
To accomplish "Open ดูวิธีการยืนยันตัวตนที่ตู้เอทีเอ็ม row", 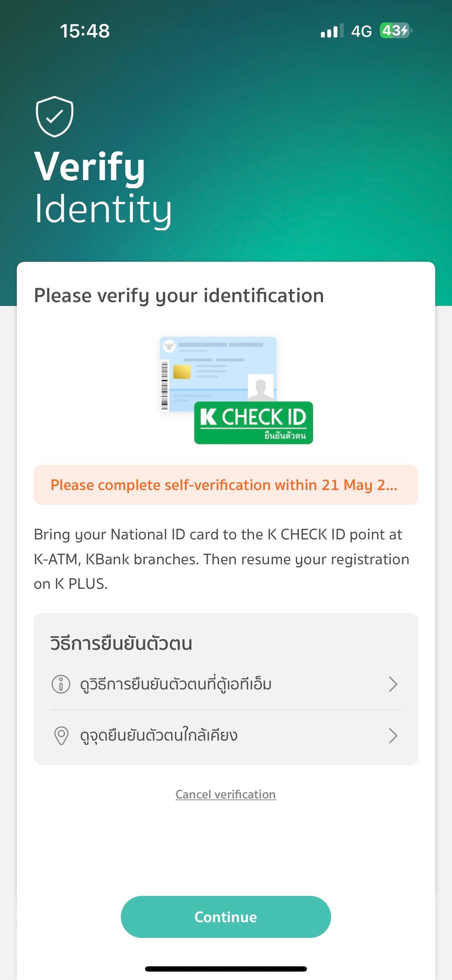I will pyautogui.click(x=176, y=684).
